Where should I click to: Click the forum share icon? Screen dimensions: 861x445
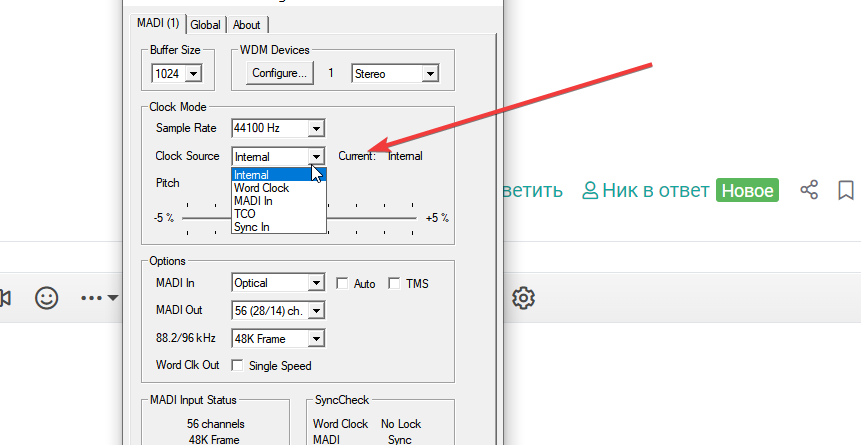pos(809,190)
